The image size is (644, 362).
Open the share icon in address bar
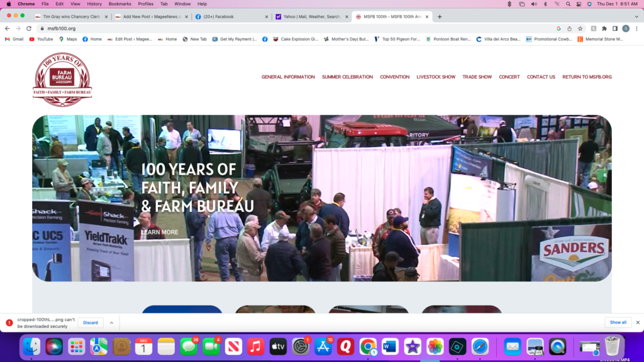tap(570, 28)
